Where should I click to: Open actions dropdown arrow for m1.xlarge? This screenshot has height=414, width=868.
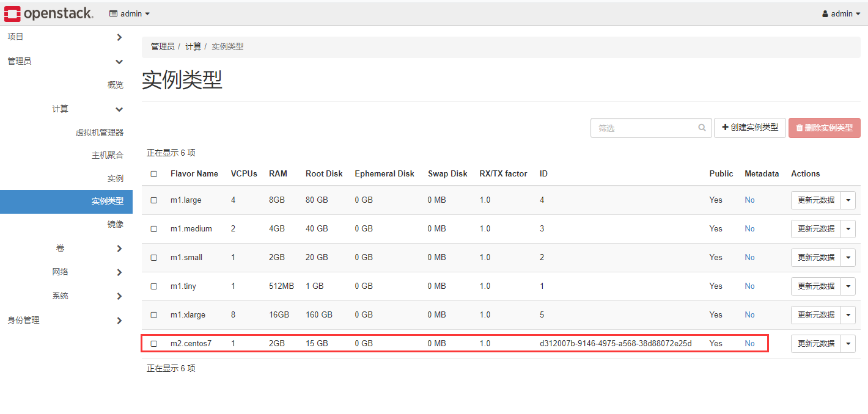point(848,315)
